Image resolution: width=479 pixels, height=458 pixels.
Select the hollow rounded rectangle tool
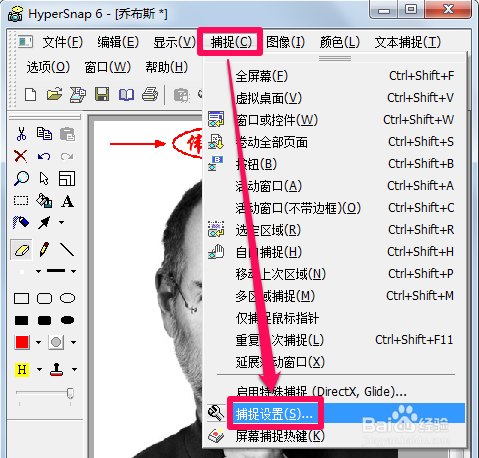[x=44, y=299]
